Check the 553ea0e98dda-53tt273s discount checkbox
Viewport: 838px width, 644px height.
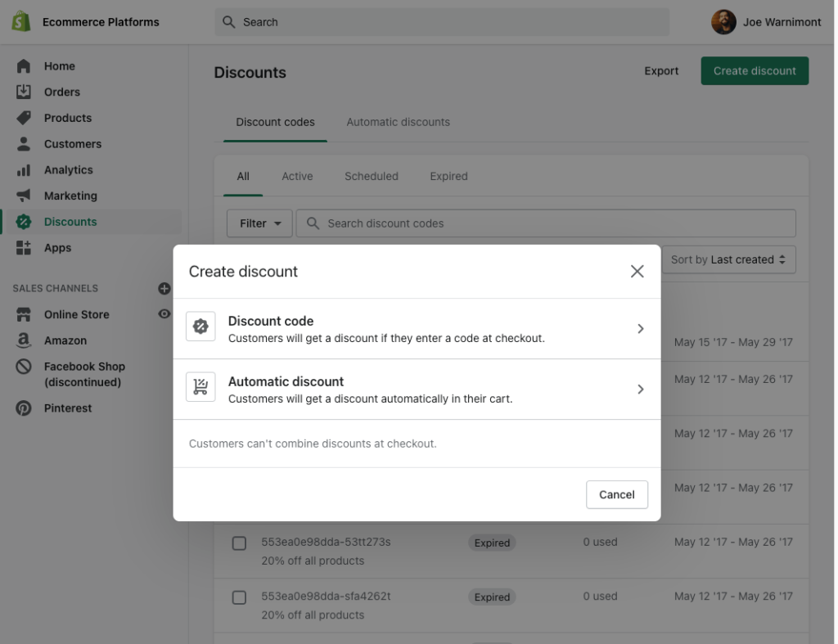[239, 543]
